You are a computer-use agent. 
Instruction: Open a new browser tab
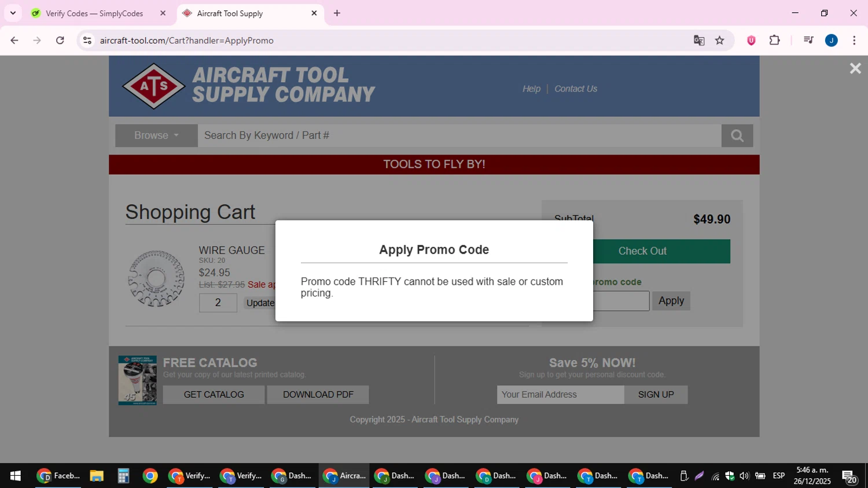(337, 13)
